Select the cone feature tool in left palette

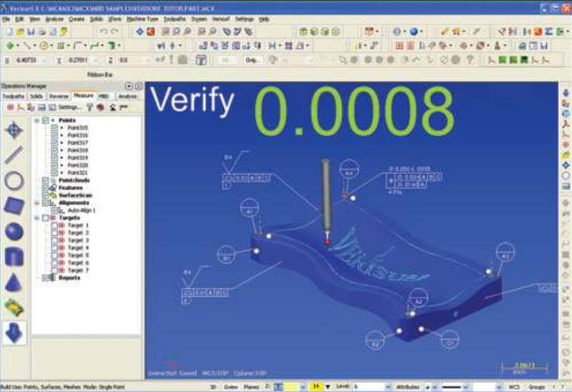(14, 282)
